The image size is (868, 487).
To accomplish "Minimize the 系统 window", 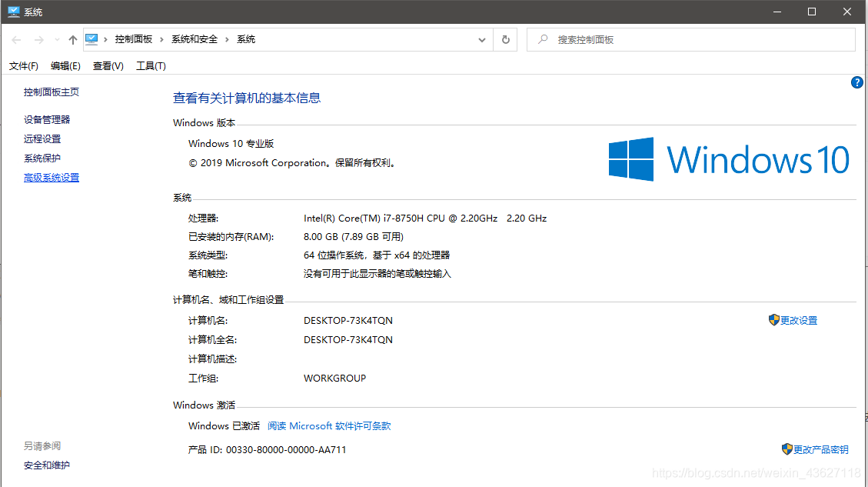I will (777, 12).
